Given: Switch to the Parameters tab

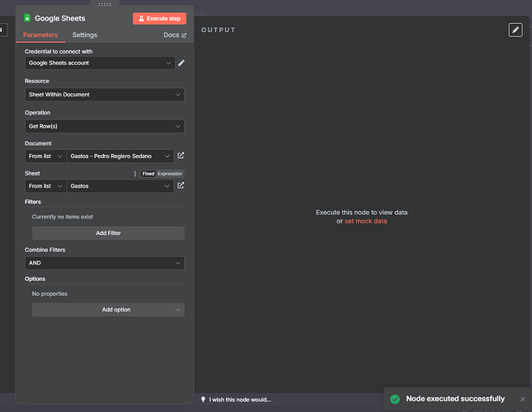Looking at the screenshot, I should click(x=40, y=35).
